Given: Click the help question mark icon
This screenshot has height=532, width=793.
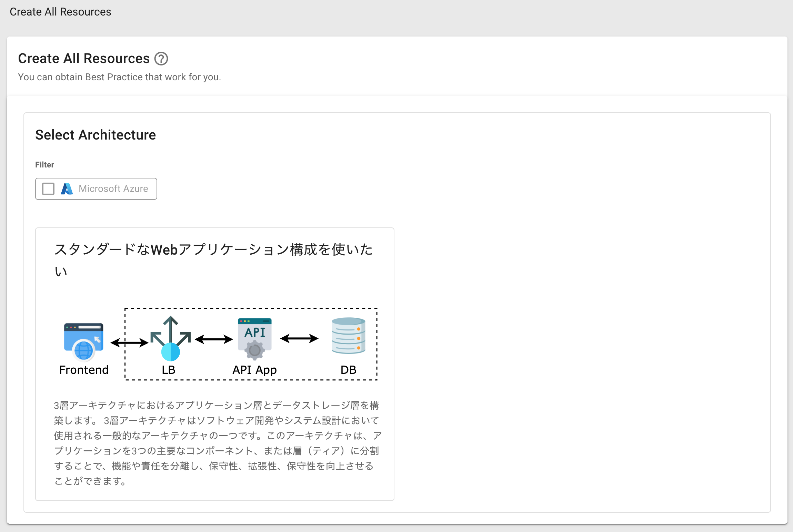Looking at the screenshot, I should tap(161, 59).
